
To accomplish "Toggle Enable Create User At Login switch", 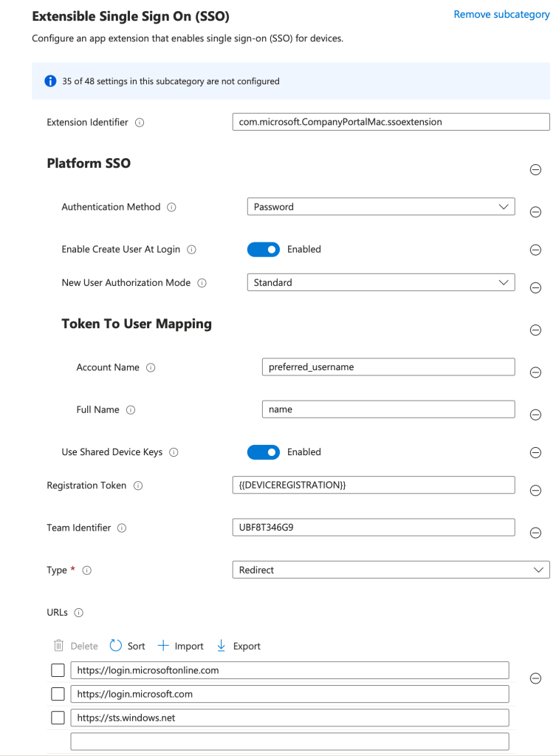I will point(263,250).
